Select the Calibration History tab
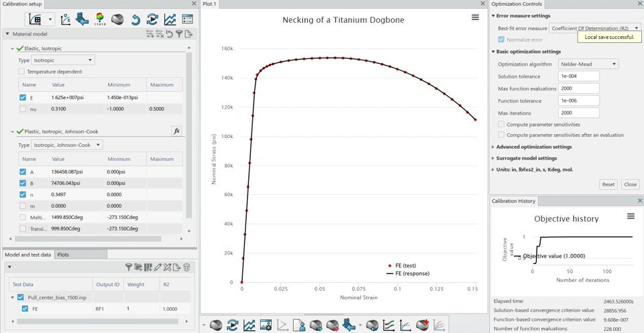This screenshot has height=333, width=644. [513, 201]
